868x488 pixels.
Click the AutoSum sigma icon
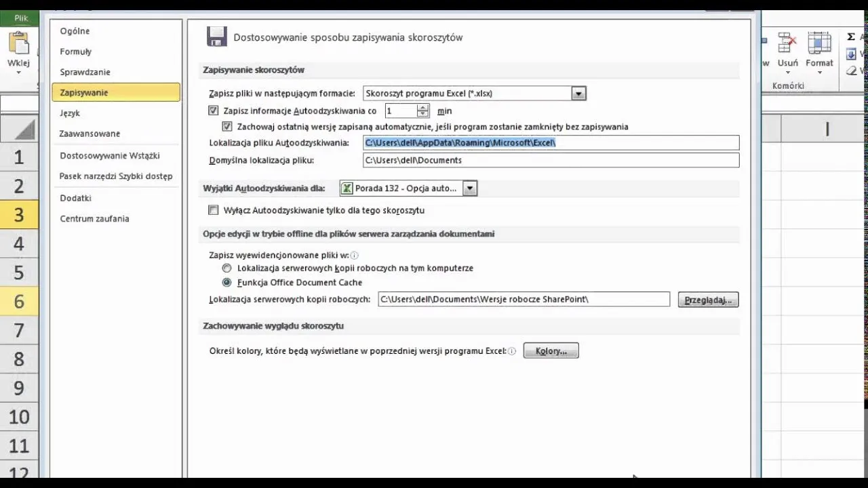pyautogui.click(x=852, y=37)
